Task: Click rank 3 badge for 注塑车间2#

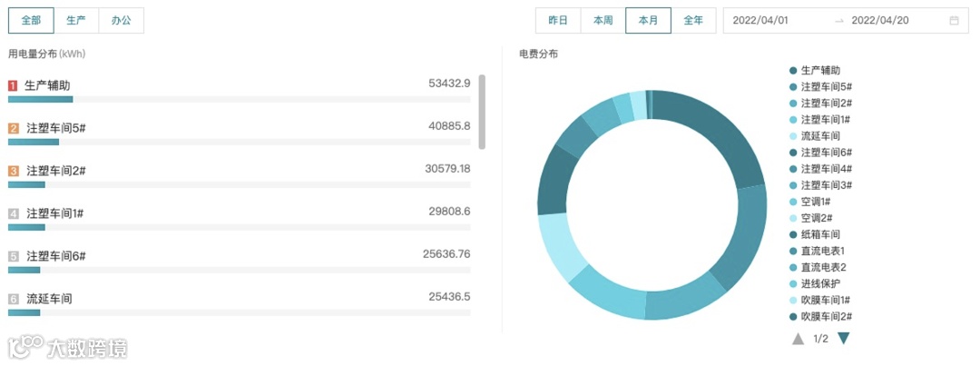Action: click(x=14, y=171)
